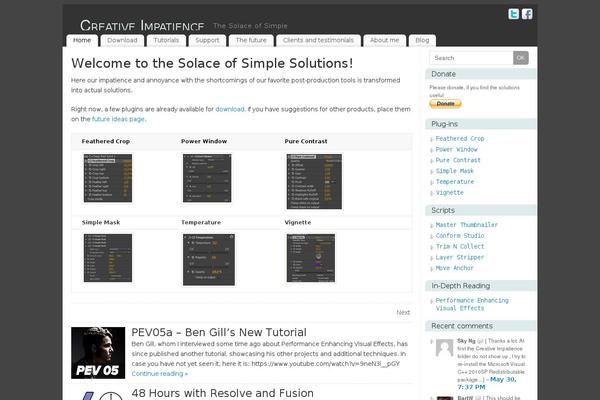Image resolution: width=600 pixels, height=400 pixels.
Task: Switch to the Blog tab
Action: pyautogui.click(x=422, y=40)
